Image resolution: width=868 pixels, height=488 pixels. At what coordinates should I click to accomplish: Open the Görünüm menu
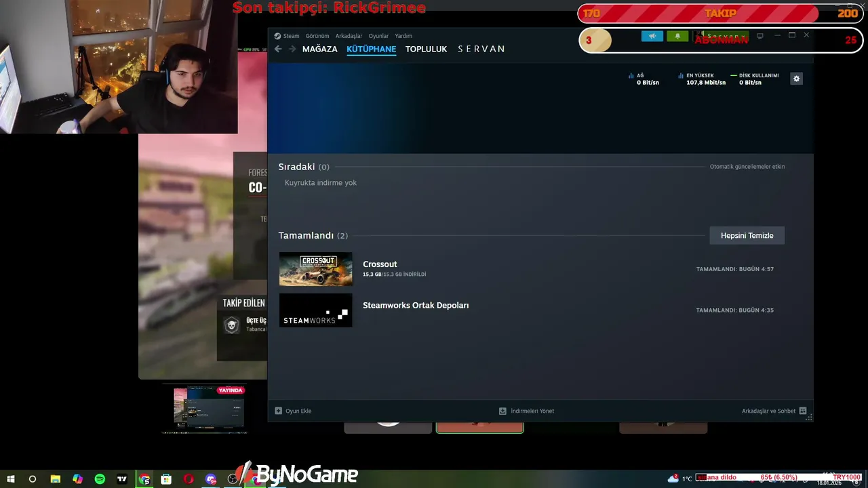pyautogui.click(x=317, y=36)
